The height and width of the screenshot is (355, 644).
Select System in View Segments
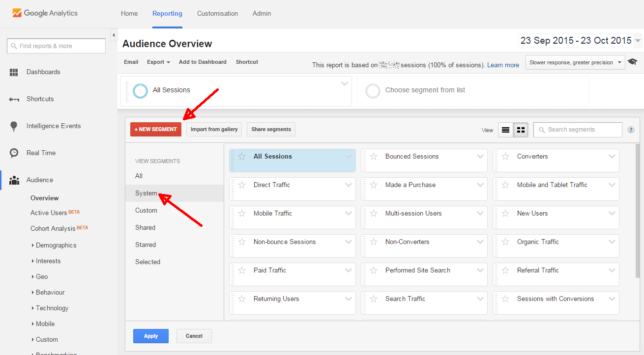tap(175, 193)
